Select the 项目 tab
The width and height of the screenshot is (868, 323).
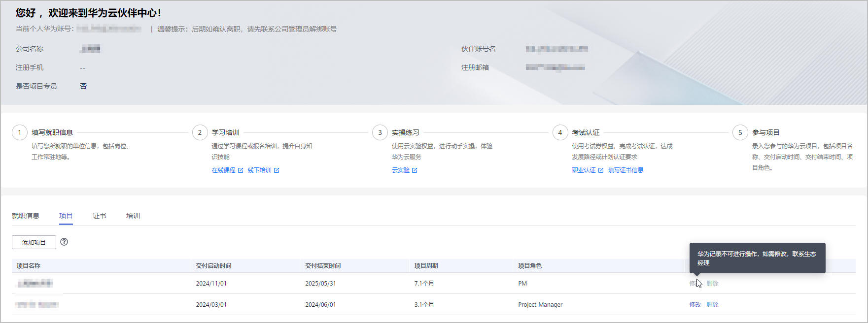click(x=66, y=216)
